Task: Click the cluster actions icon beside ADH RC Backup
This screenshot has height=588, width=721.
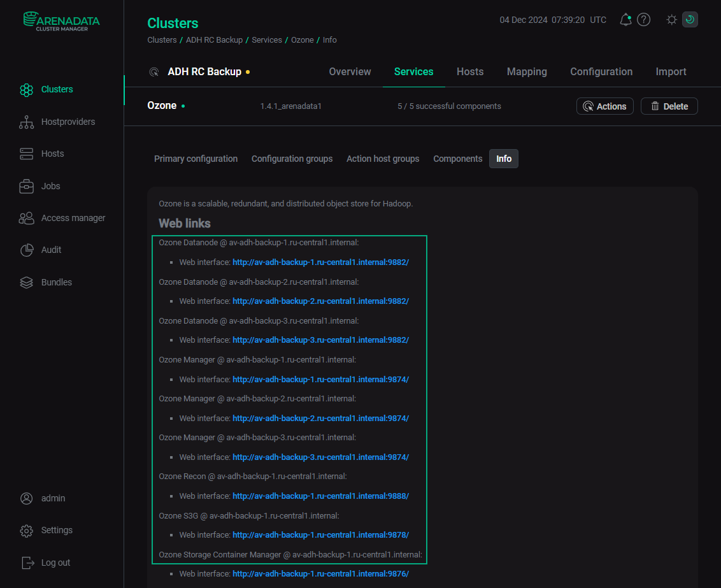Action: click(x=154, y=72)
